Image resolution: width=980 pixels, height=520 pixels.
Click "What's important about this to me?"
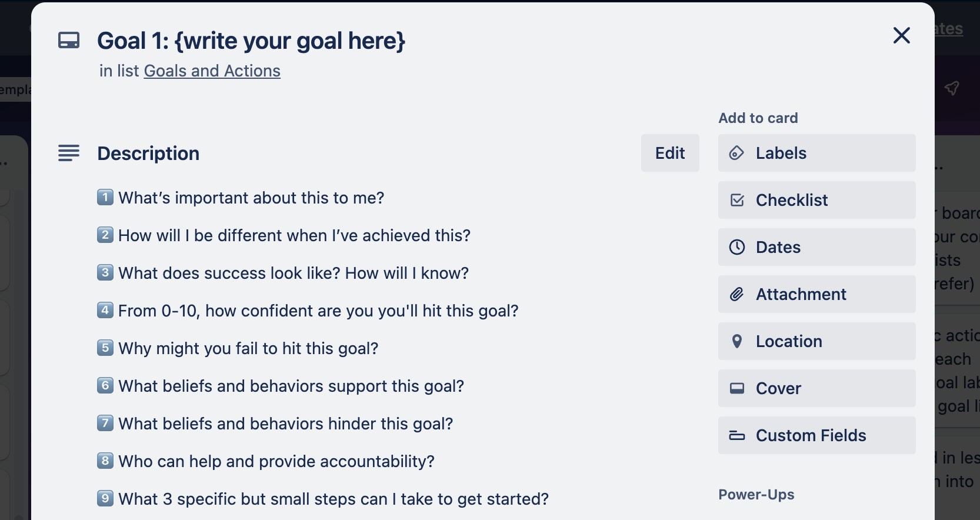point(251,198)
